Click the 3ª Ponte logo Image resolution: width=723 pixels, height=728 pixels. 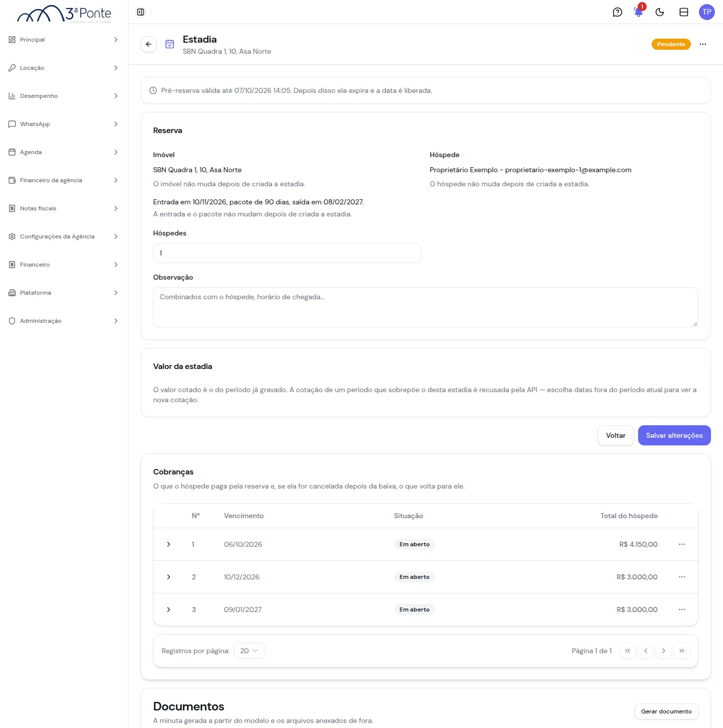click(64, 14)
